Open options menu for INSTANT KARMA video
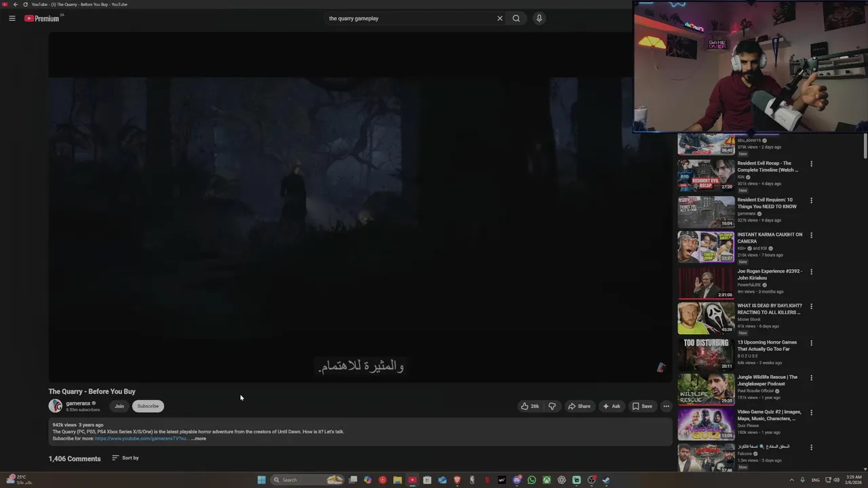Viewport: 868px width, 488px height. point(811,235)
